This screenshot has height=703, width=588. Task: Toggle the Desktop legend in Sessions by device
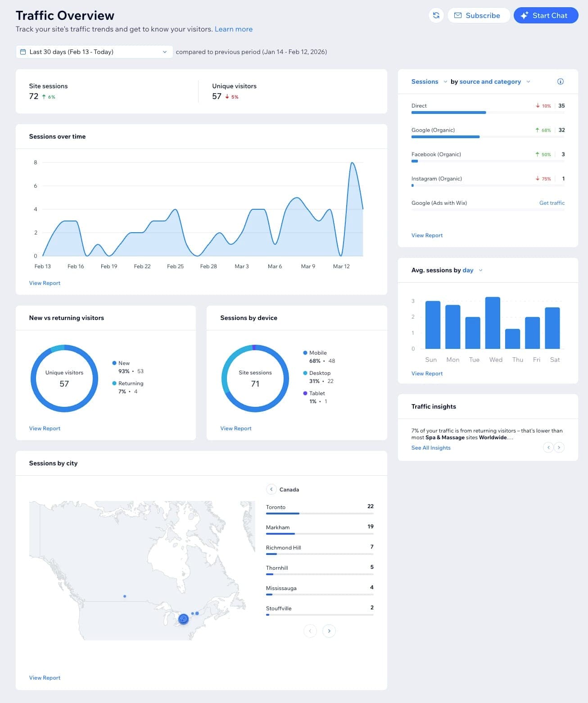[320, 373]
